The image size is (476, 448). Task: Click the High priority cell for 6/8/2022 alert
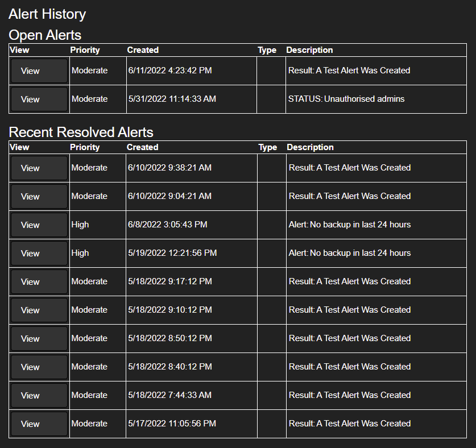tap(98, 225)
